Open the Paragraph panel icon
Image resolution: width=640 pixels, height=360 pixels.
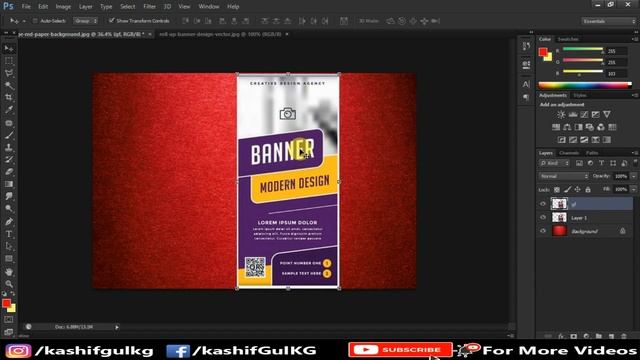[x=526, y=97]
